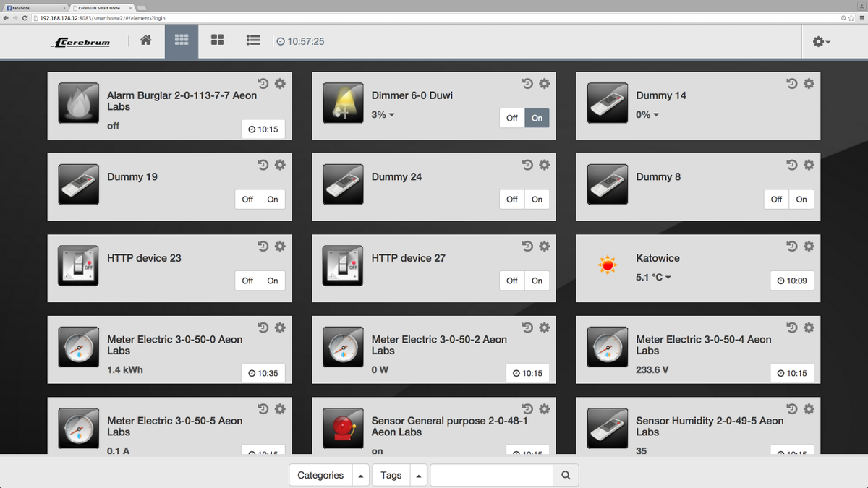This screenshot has width=868, height=488.
Task: Click the 10:57:25 clock display
Action: coord(300,42)
